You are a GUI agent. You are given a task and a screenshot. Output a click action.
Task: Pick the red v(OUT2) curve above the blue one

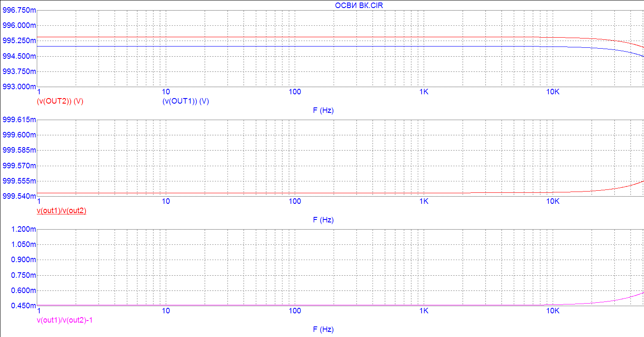tap(592, 39)
